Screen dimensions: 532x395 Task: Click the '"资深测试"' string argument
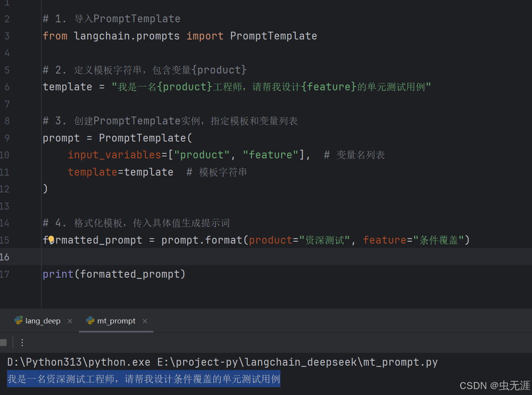click(324, 240)
